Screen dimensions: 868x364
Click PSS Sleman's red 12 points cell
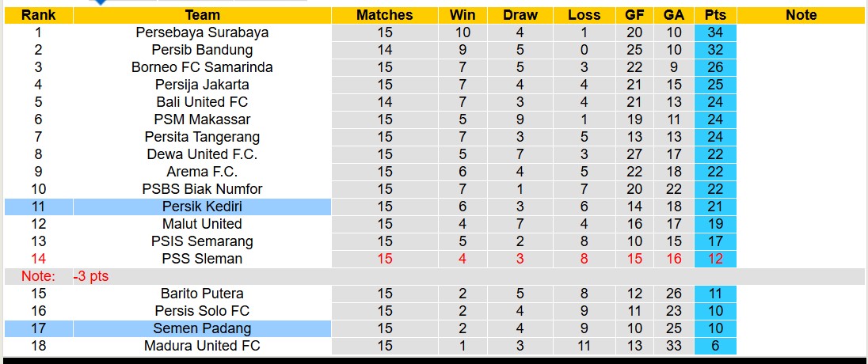[x=715, y=259]
